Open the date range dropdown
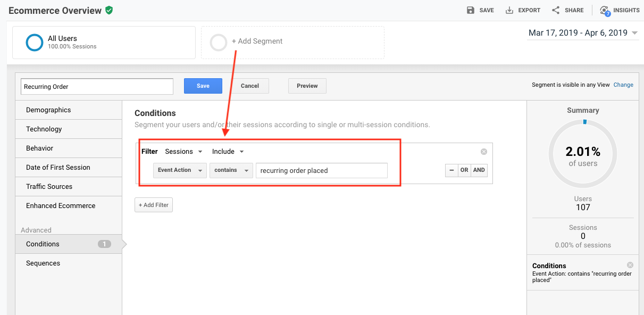This screenshot has width=644, height=315. [x=583, y=33]
